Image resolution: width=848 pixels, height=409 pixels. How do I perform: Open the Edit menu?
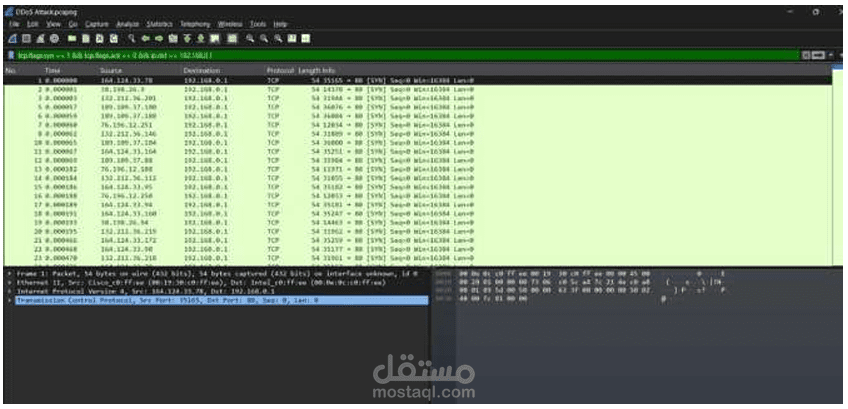click(33, 24)
